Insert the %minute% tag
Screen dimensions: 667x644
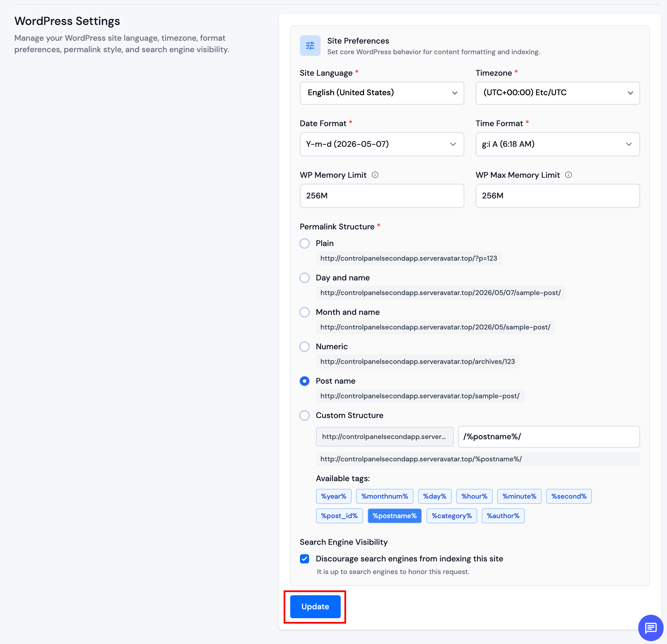[519, 496]
